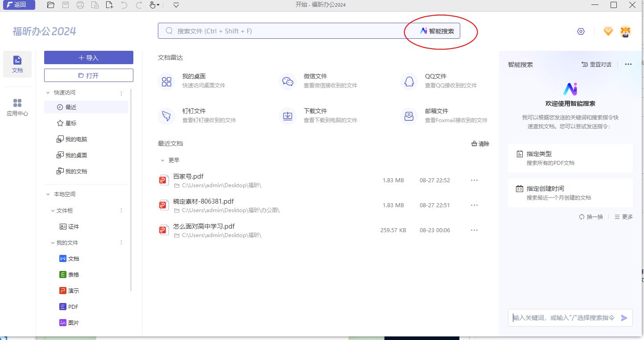
Task: Click 重置对话 in smart search panel
Action: coord(596,64)
